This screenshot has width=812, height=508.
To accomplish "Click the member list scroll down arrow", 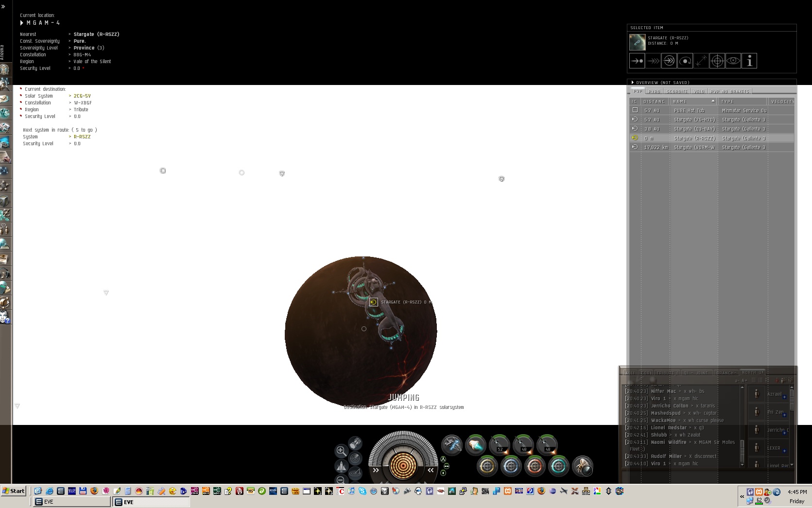I will tap(792, 465).
